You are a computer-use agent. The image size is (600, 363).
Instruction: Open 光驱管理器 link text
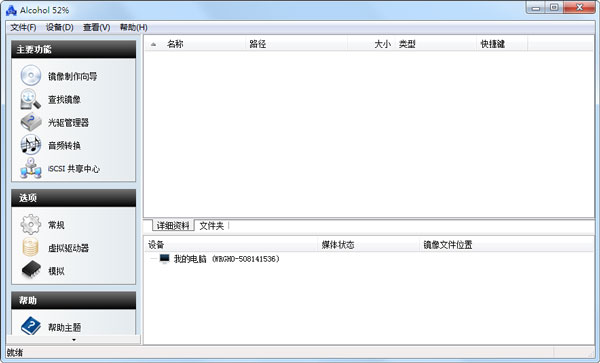pos(68,122)
